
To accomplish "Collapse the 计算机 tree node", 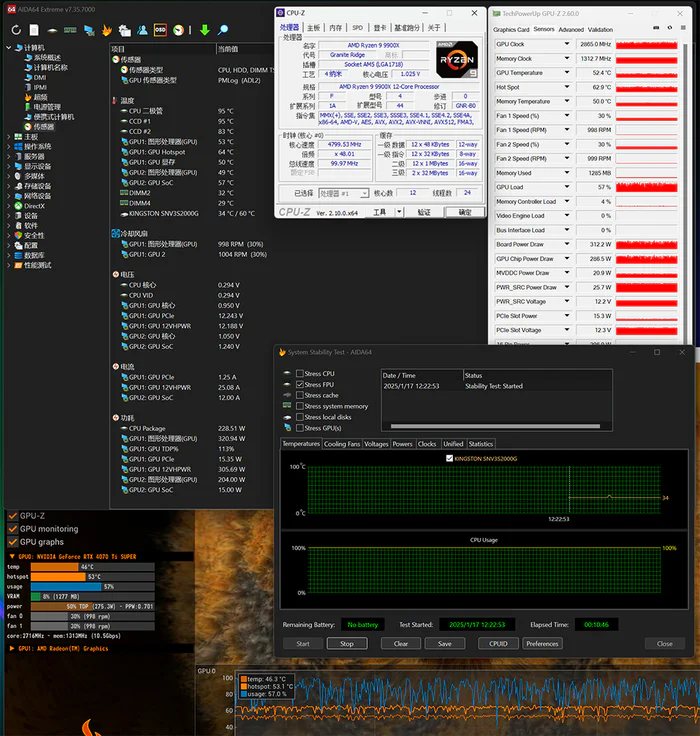I will pyautogui.click(x=9, y=47).
